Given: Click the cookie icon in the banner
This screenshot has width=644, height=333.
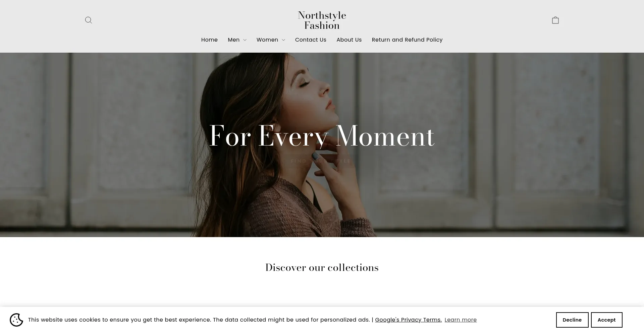Looking at the screenshot, I should [x=16, y=320].
